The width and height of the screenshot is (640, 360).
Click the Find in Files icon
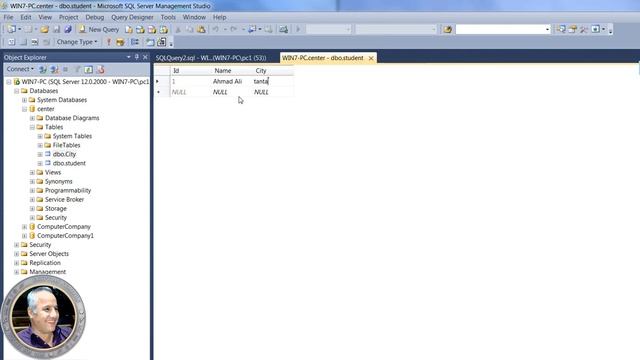[x=448, y=29]
